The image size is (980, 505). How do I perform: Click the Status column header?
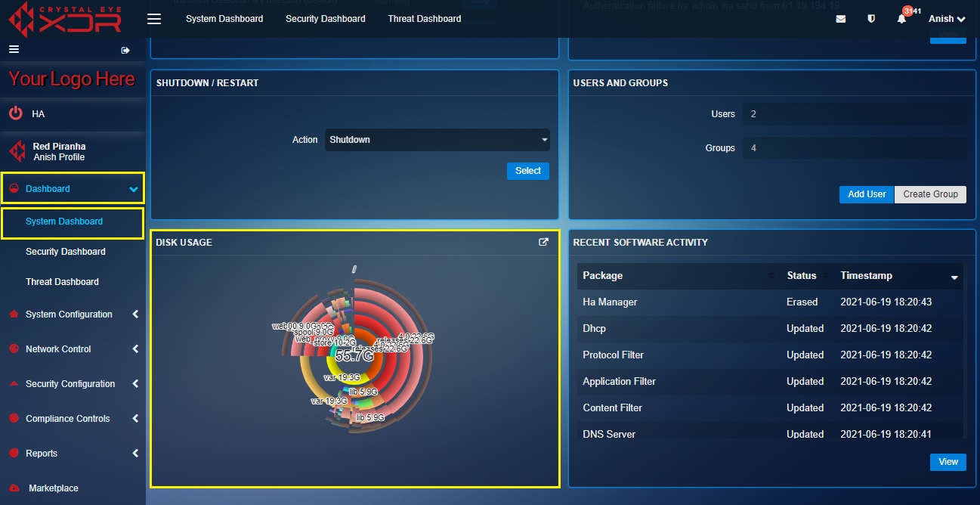[x=802, y=276]
